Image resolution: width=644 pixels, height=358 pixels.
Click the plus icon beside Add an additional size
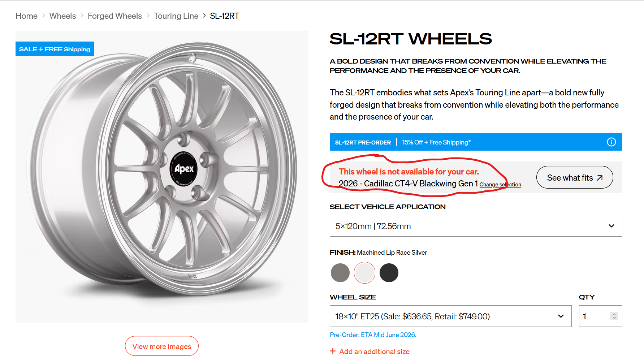(x=333, y=351)
